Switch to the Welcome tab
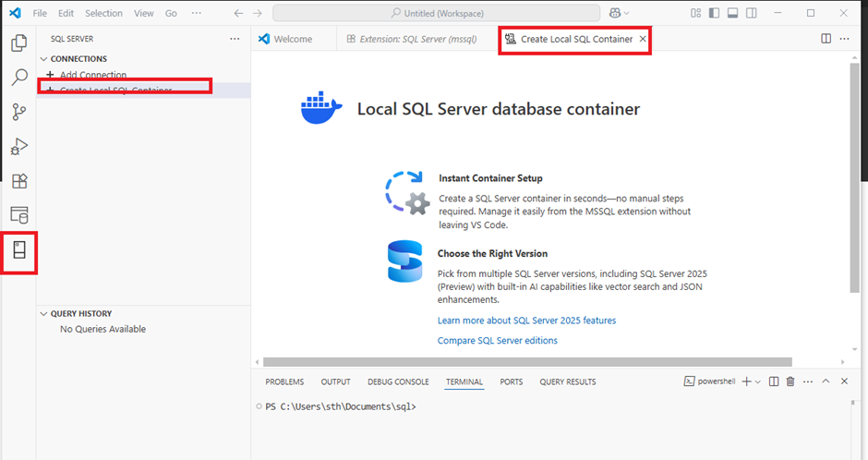 tap(294, 39)
